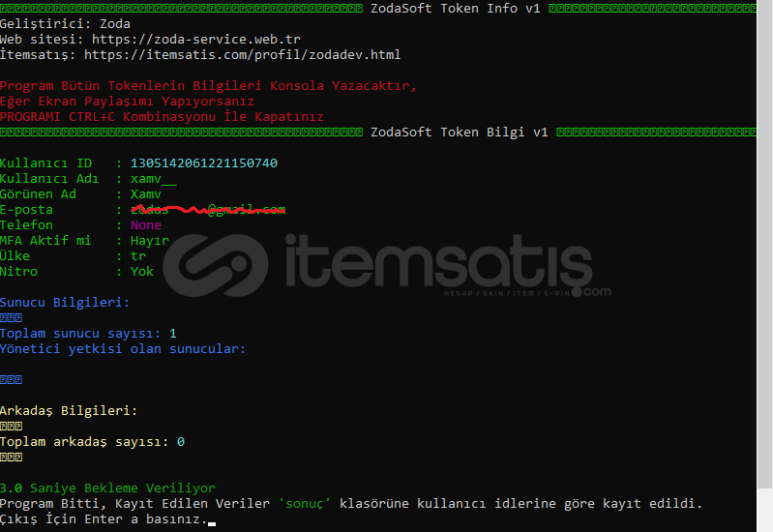Click the red-scribbled E-posta address
This screenshot has width=773, height=532.
click(208, 210)
